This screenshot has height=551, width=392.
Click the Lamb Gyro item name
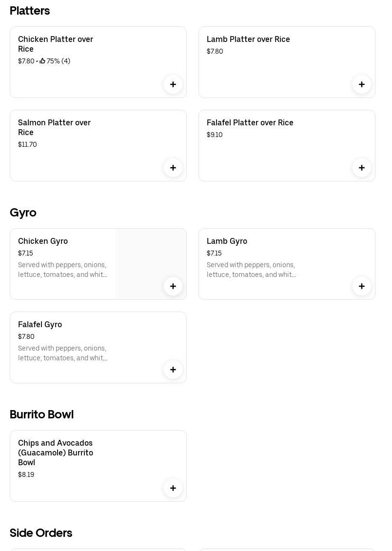coord(227,241)
